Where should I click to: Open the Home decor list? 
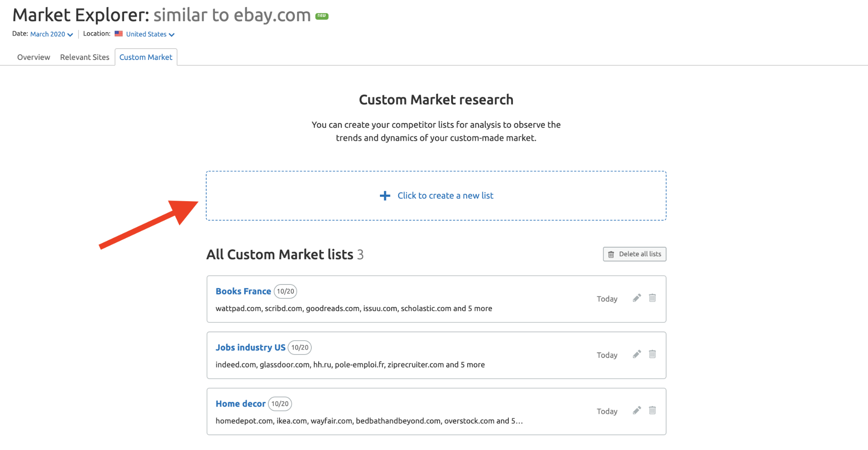click(241, 404)
